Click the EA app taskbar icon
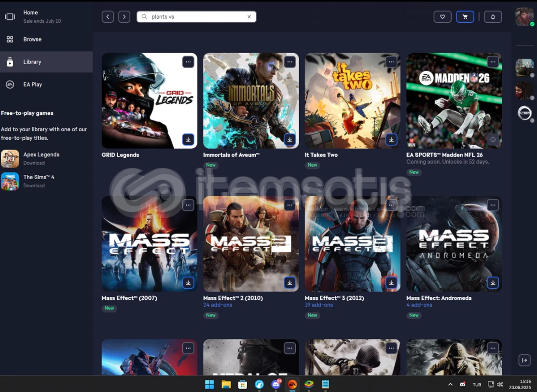537x392 pixels. pyautogui.click(x=292, y=384)
